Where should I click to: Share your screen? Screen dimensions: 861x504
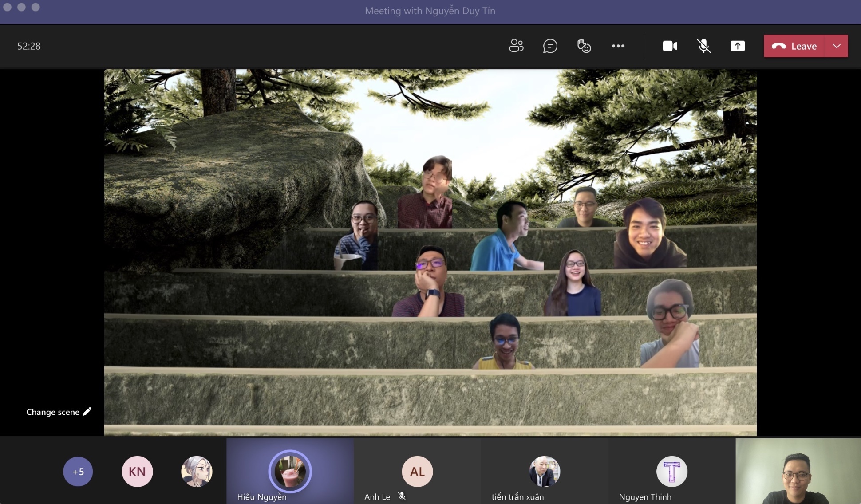[x=737, y=46]
